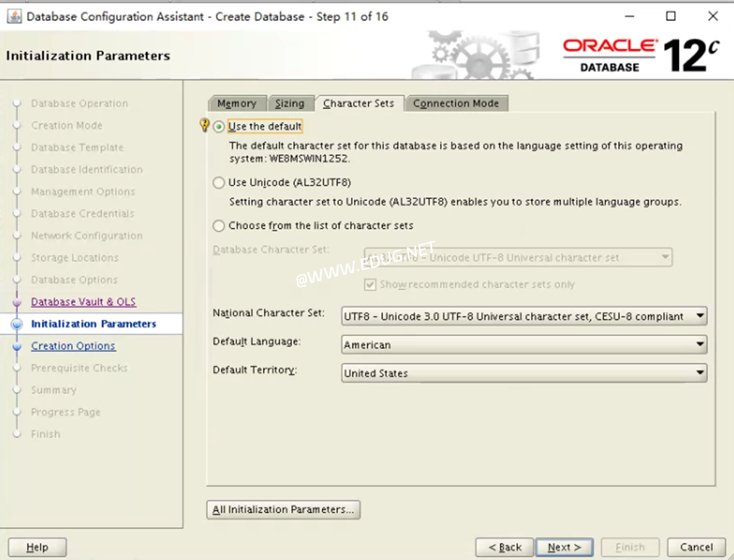
Task: Click the Java app icon in title bar
Action: (14, 17)
